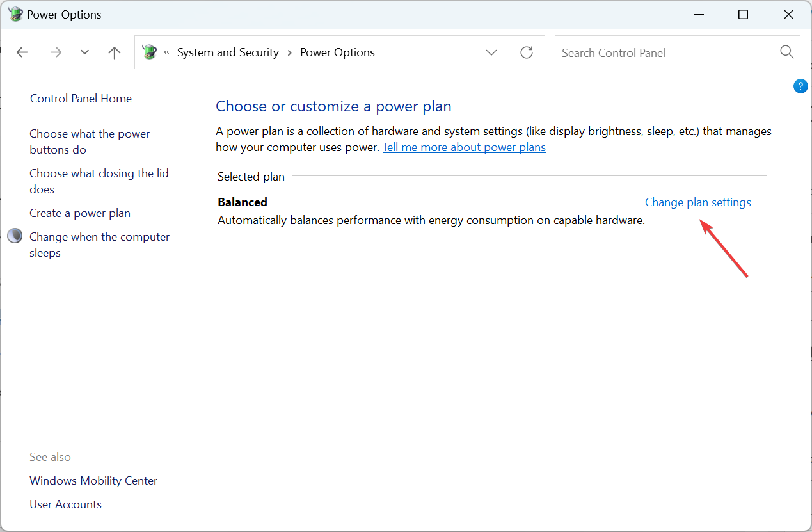Open Control Panel Home
This screenshot has width=812, height=532.
click(81, 99)
